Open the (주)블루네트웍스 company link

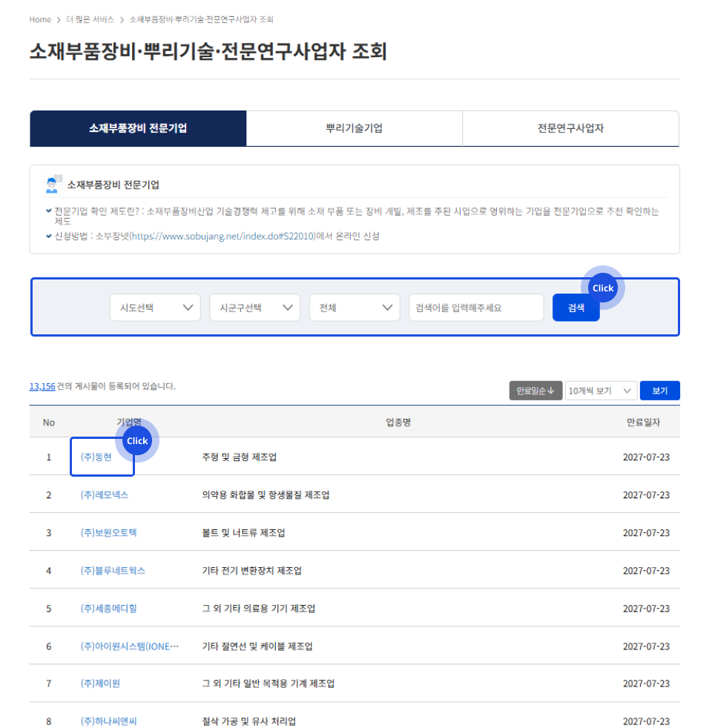point(113,571)
